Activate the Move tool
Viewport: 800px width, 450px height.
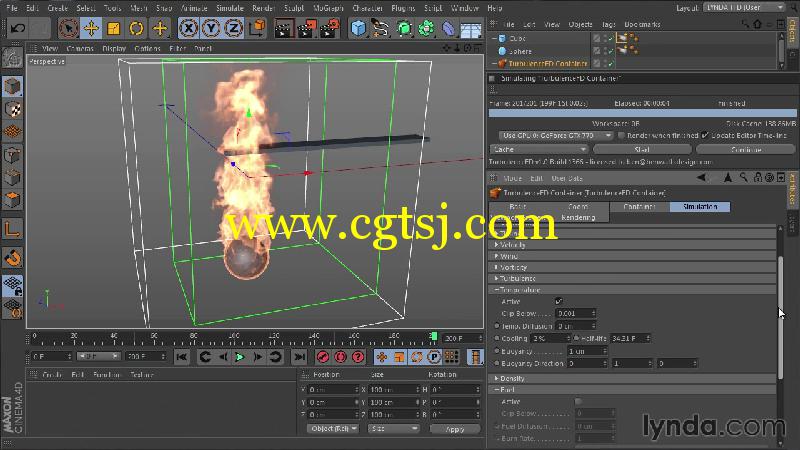pos(91,28)
